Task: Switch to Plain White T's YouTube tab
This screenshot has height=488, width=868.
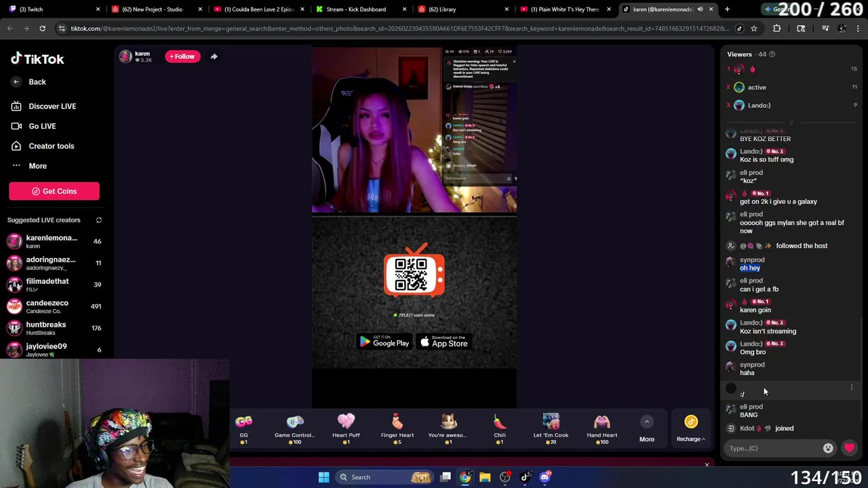Action: pos(566,9)
